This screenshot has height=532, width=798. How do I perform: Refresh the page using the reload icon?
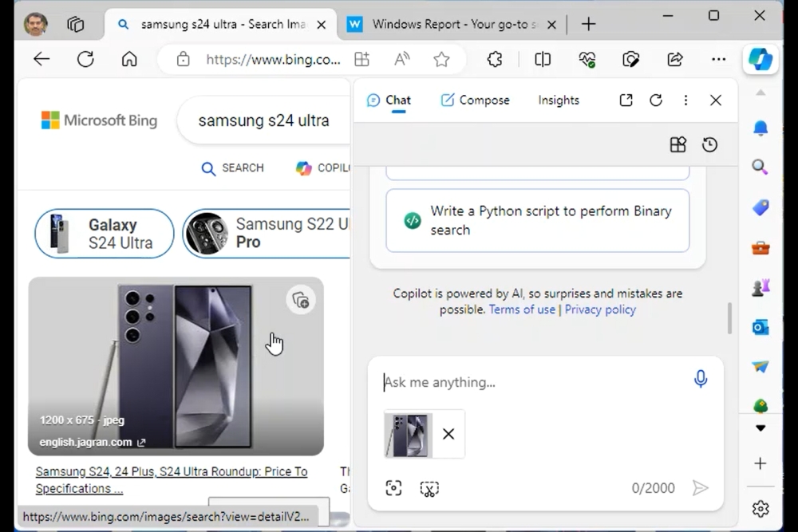pyautogui.click(x=85, y=59)
